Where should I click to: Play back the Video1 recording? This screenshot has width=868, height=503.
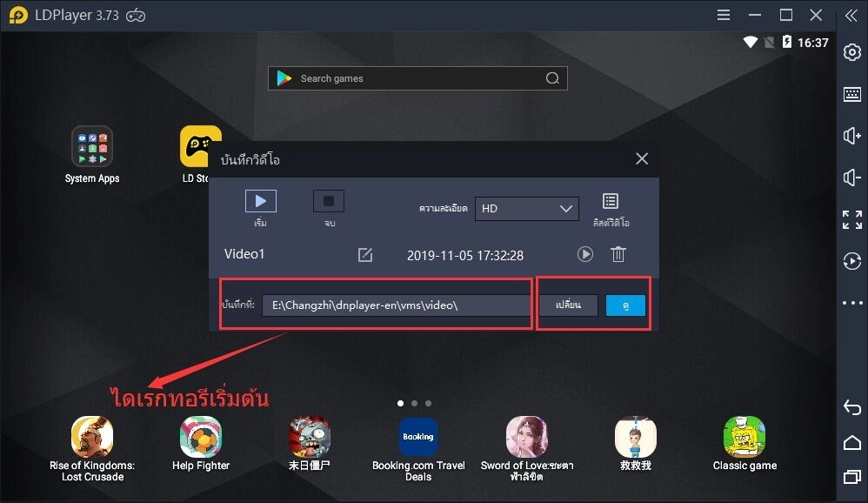[585, 254]
